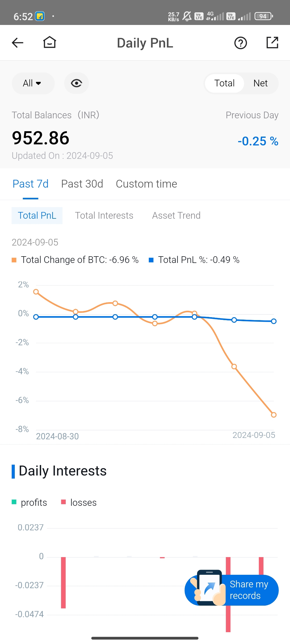Tap the date 2024-09-05 on chart
Viewport: 290px width, 644px height.
(x=254, y=435)
